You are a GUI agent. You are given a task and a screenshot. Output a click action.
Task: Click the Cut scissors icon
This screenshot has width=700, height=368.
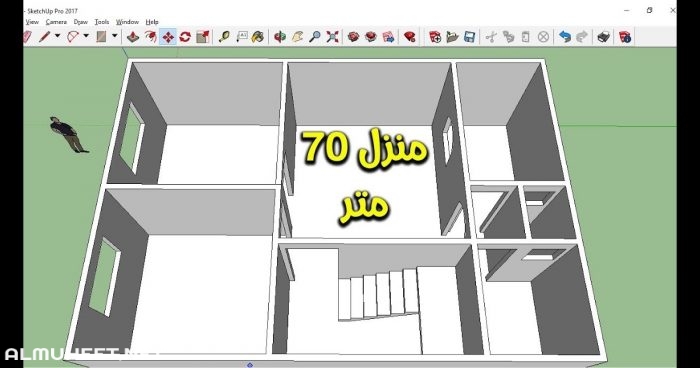(491, 37)
